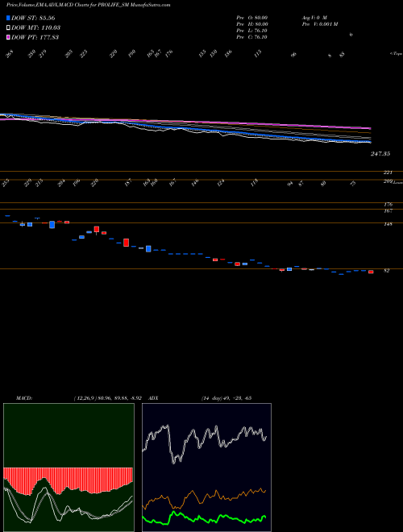Click the 'ADX' panel heading
Image resolution: width=403 pixels, height=532 pixels.
153,398
